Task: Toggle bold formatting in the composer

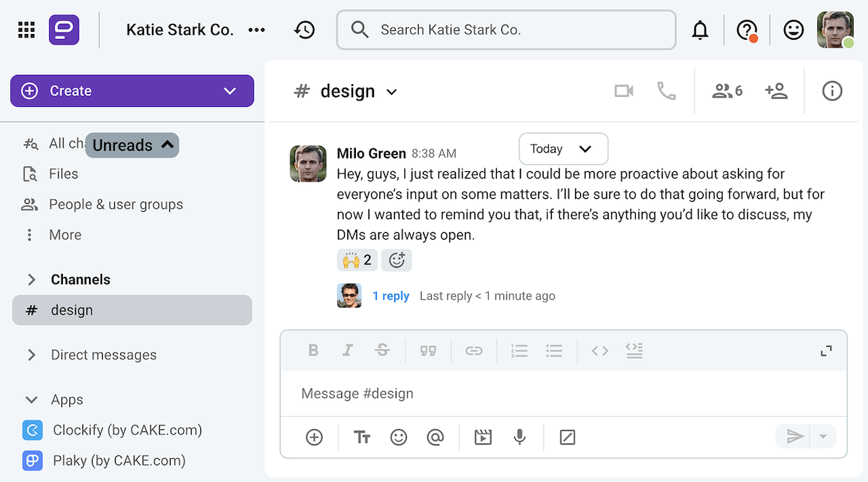Action: point(313,350)
